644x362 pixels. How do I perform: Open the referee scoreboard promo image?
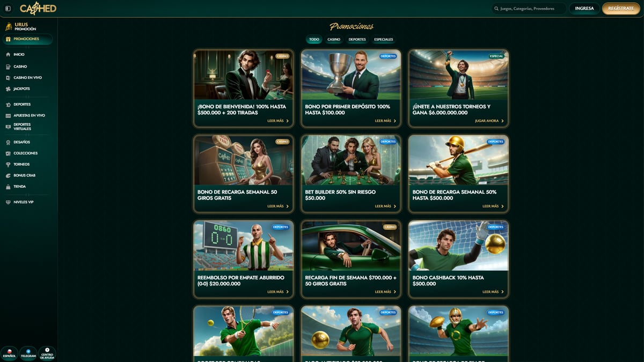click(243, 246)
